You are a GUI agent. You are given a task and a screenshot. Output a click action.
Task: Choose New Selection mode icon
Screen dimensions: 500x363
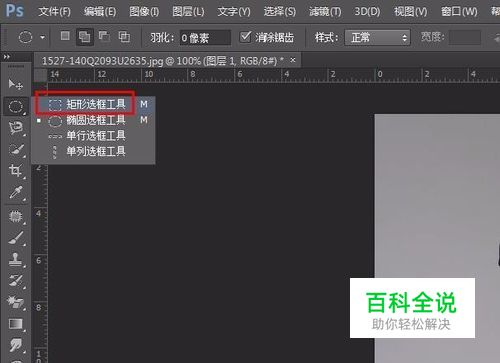pos(65,36)
